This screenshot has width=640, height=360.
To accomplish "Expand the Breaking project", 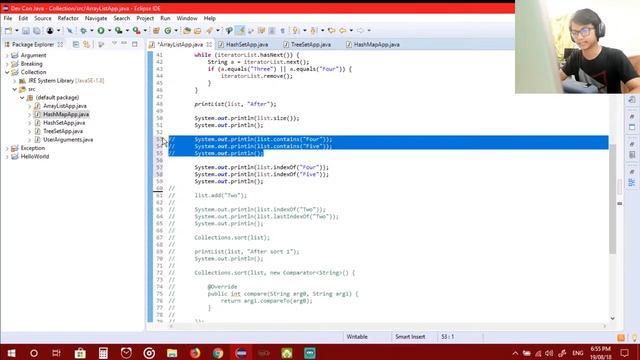I will point(7,64).
